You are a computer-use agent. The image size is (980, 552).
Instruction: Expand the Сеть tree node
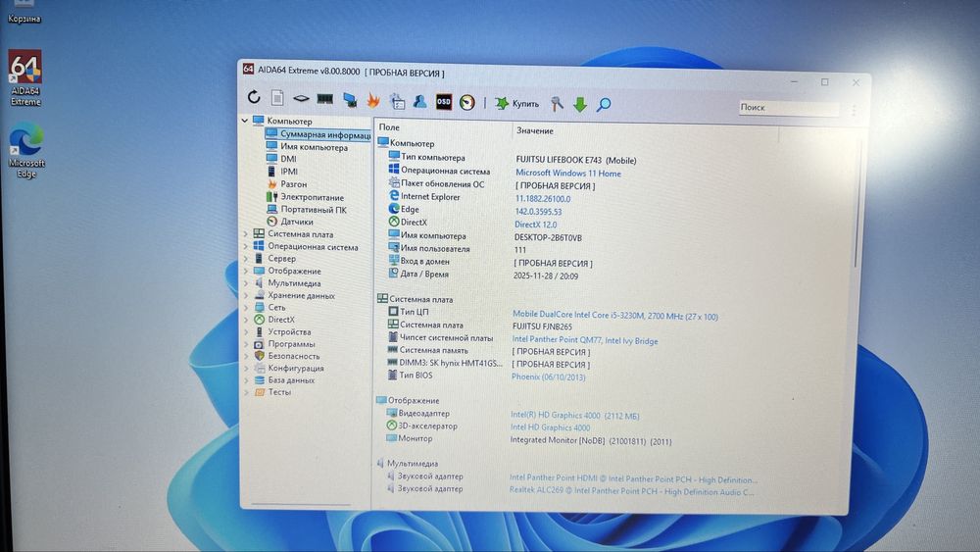(x=246, y=307)
